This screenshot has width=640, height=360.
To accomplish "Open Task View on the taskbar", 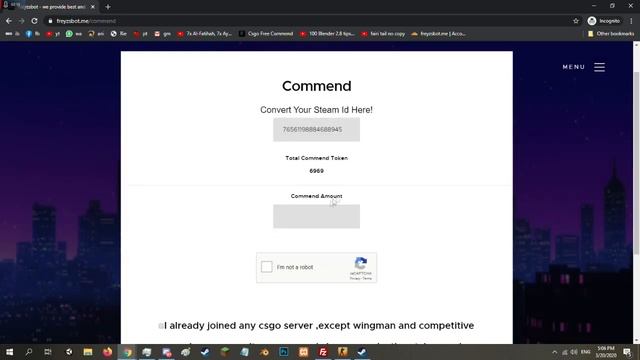I will (48, 352).
